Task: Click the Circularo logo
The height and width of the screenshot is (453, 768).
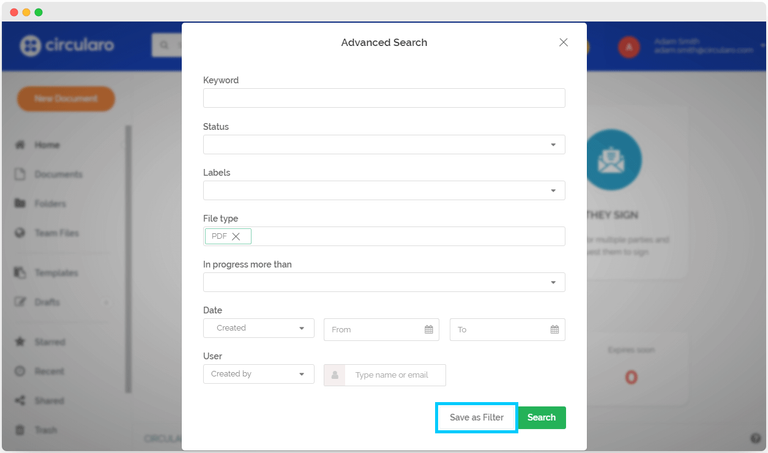Action: coord(68,46)
